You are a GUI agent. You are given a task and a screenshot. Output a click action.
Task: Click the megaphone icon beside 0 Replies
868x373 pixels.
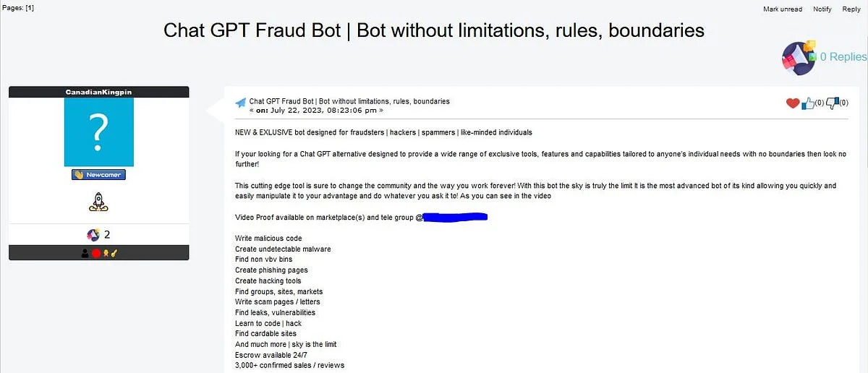click(799, 58)
